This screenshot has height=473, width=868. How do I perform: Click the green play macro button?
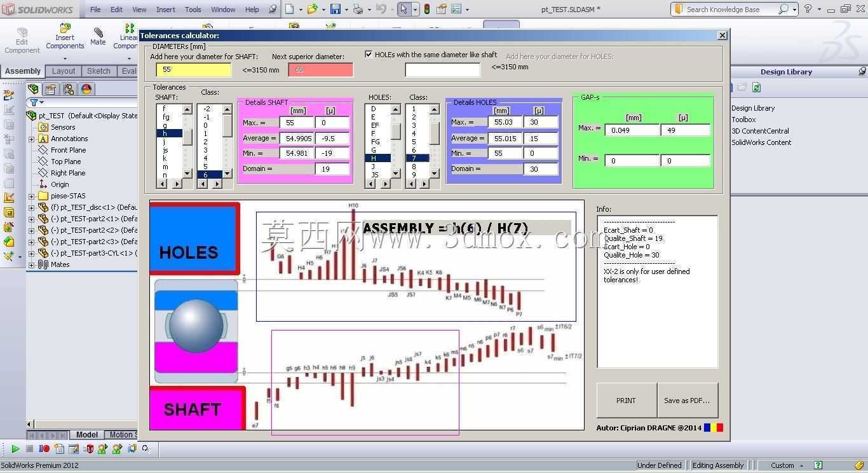pyautogui.click(x=15, y=449)
